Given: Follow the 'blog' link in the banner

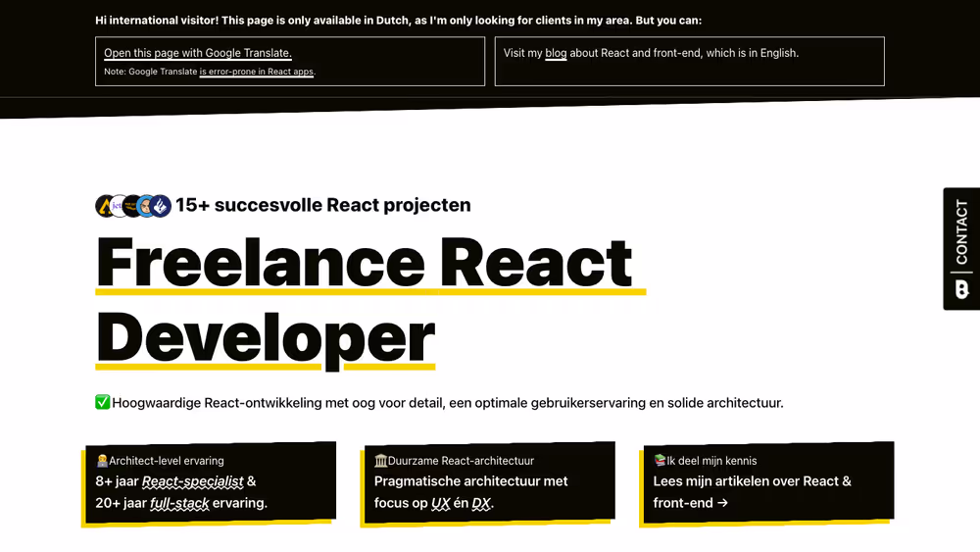Looking at the screenshot, I should (x=556, y=53).
